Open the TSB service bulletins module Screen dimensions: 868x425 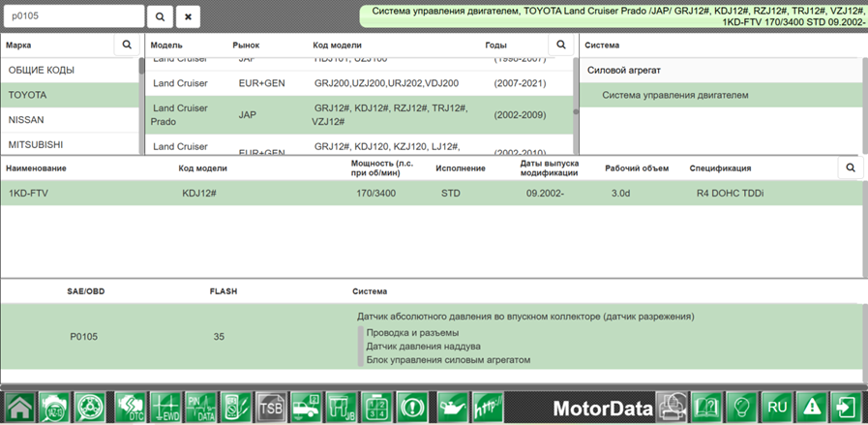click(271, 408)
